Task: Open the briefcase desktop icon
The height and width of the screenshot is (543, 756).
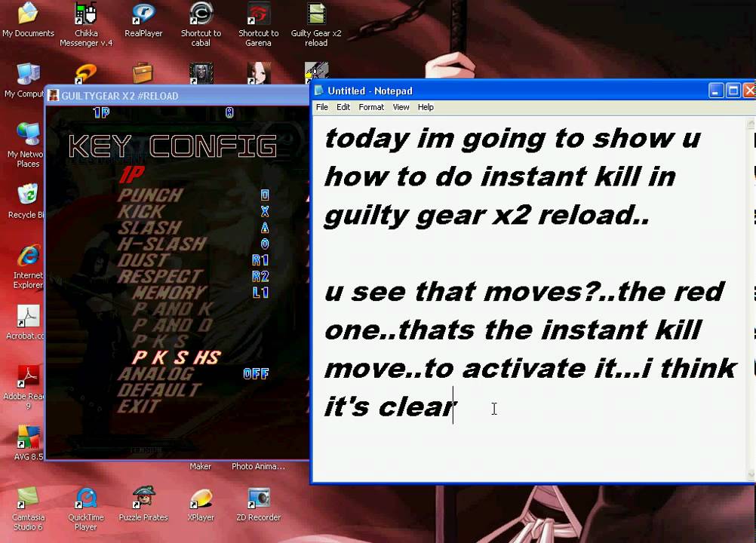Action: click(143, 73)
